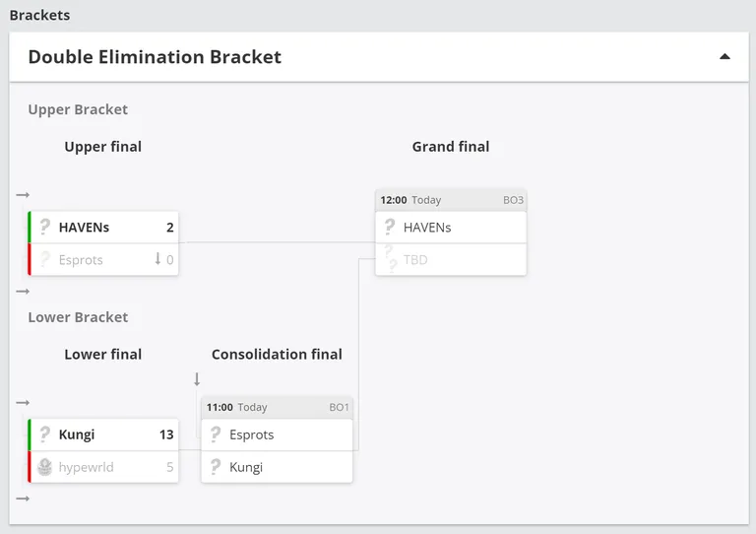
Task: Click Esprots logo in Consolidation final
Action: 216,434
